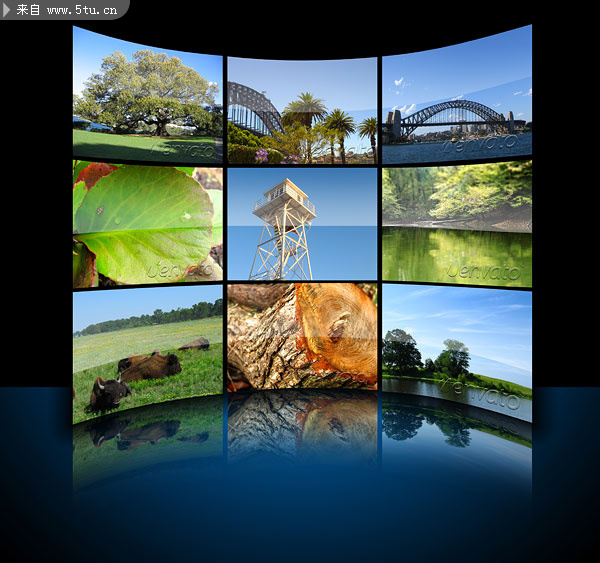Select the watchtower photo in the center
600x563 pixels.
[302, 224]
